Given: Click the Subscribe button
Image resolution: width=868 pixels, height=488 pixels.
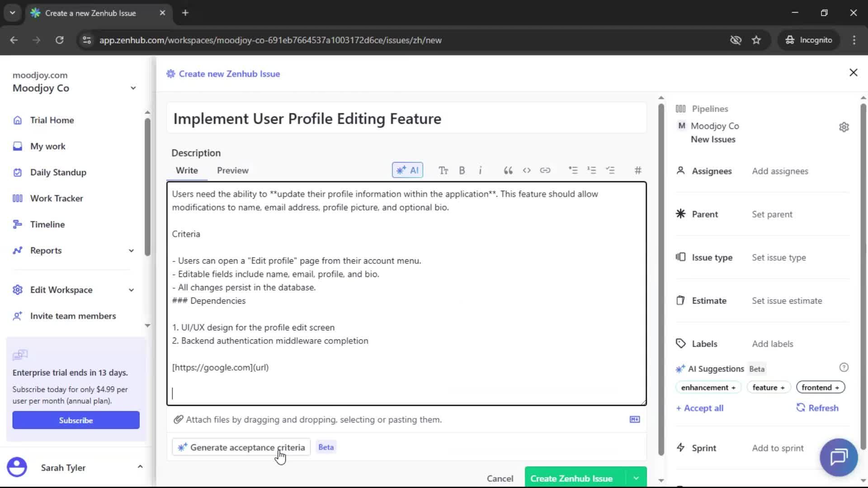Looking at the screenshot, I should point(75,420).
